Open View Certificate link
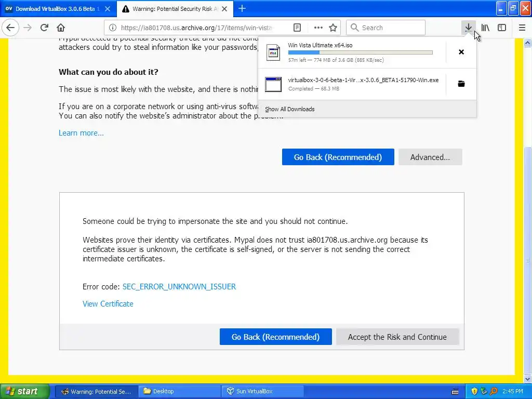This screenshot has height=399, width=532. tap(108, 303)
